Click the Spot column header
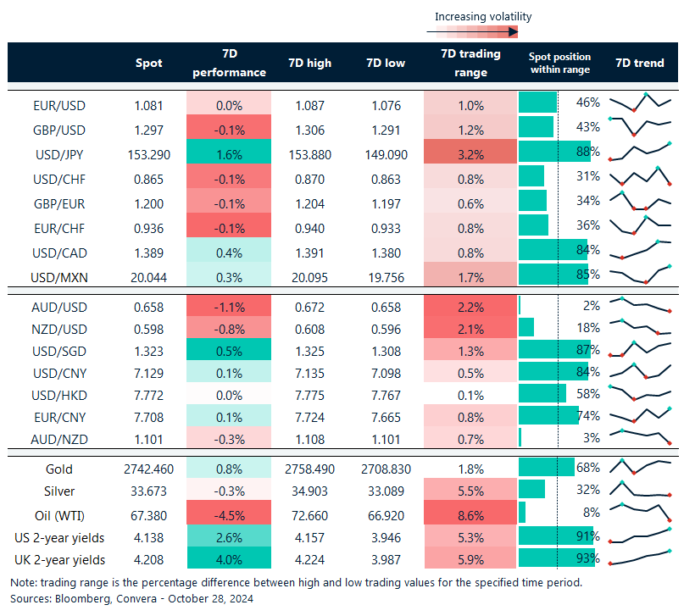684x616 pixels. coord(148,64)
